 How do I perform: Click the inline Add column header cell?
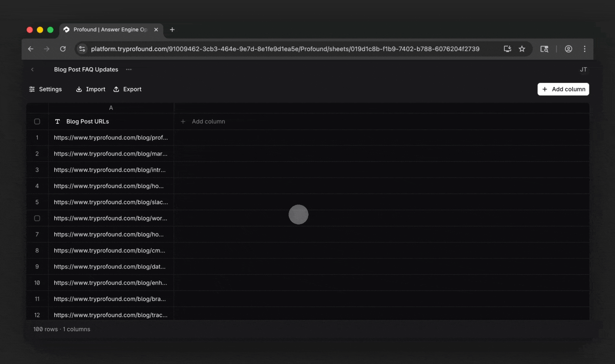(x=203, y=121)
